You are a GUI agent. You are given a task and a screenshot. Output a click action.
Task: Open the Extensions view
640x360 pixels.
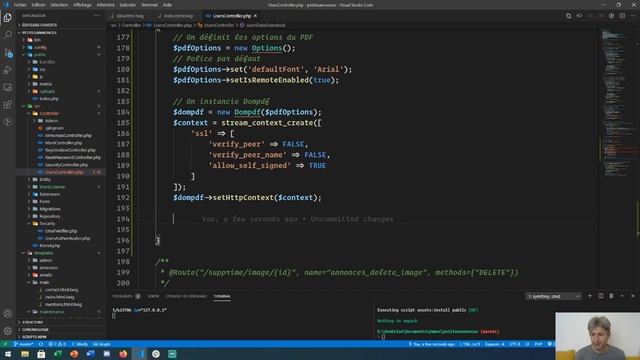[x=8, y=105]
